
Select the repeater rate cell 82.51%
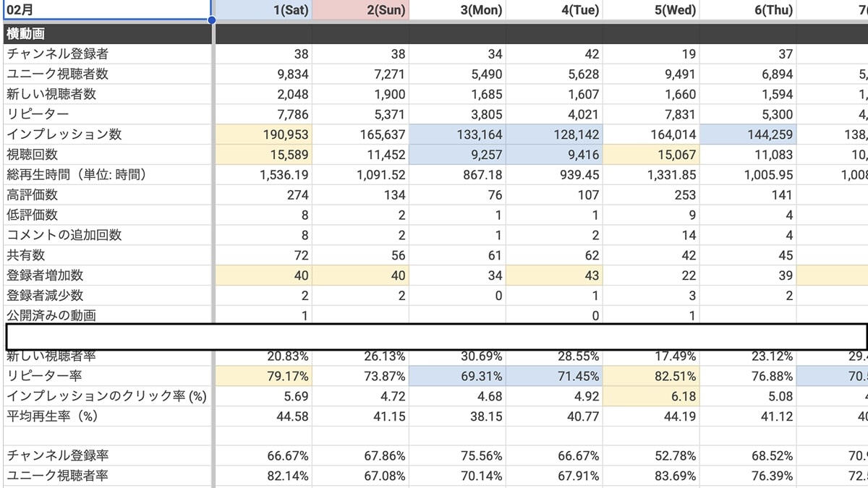click(x=652, y=376)
